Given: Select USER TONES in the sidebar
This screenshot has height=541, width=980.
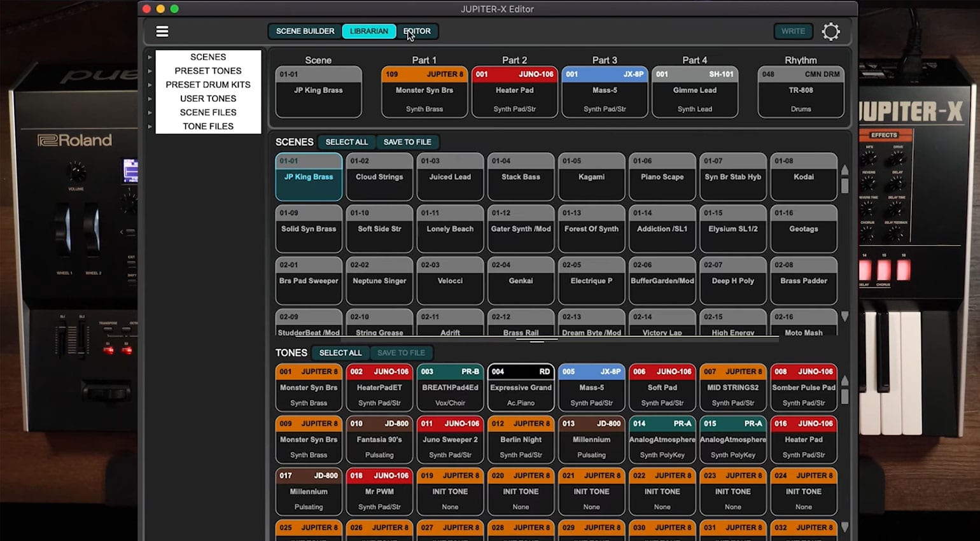Looking at the screenshot, I should coord(208,99).
